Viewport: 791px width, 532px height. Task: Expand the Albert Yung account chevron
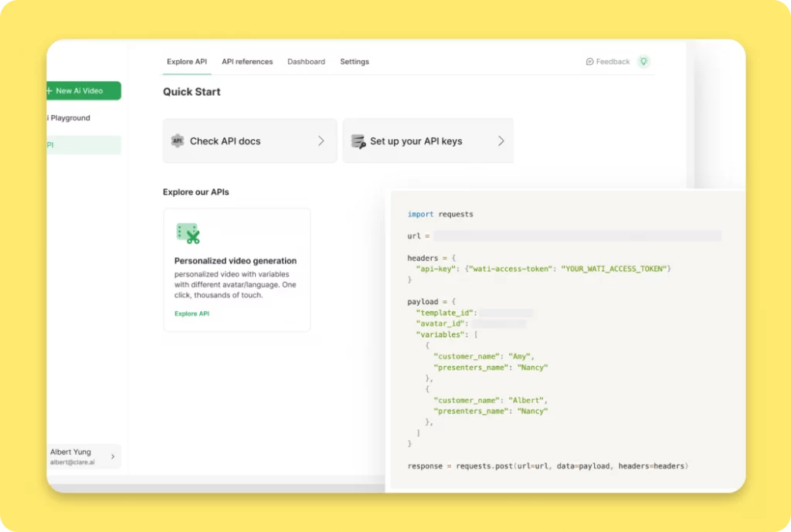pyautogui.click(x=113, y=457)
